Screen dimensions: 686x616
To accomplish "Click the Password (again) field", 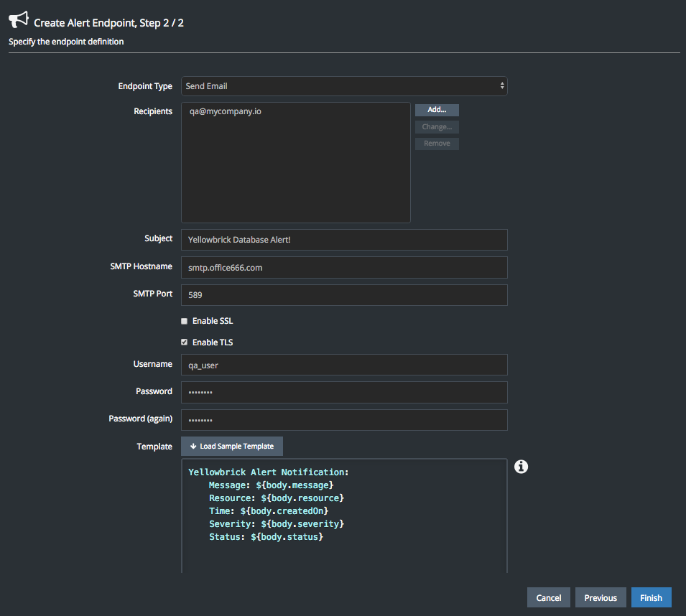I will coord(344,419).
